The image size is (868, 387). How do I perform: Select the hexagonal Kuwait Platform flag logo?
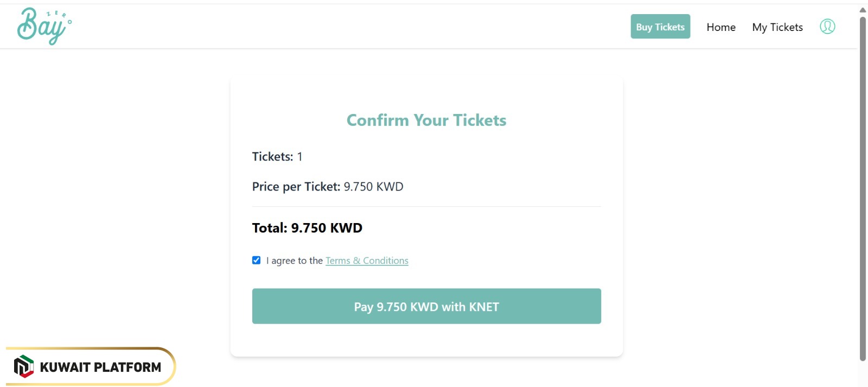[x=22, y=366]
